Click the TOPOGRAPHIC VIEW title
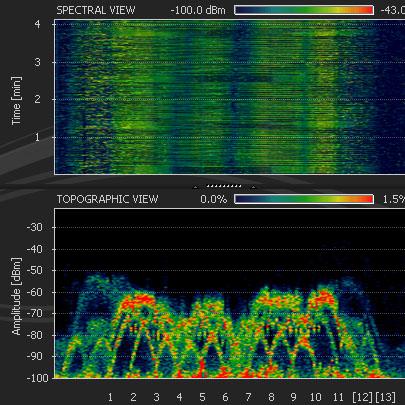 (107, 199)
